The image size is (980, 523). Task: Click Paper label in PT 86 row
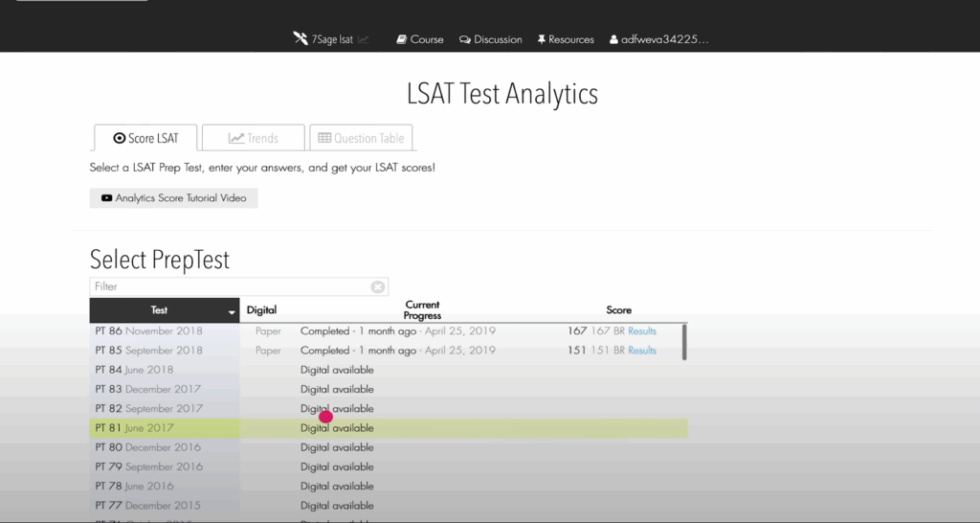pyautogui.click(x=268, y=330)
